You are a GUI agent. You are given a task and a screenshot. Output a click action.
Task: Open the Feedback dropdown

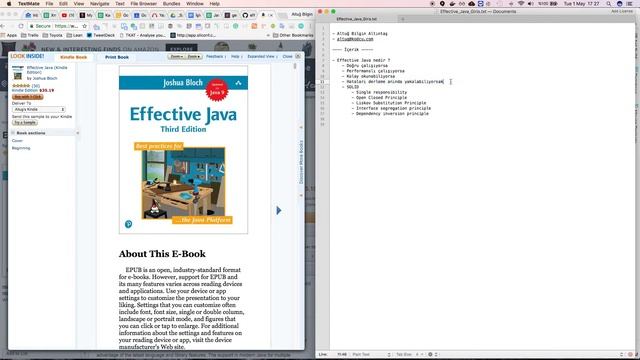[x=216, y=57]
